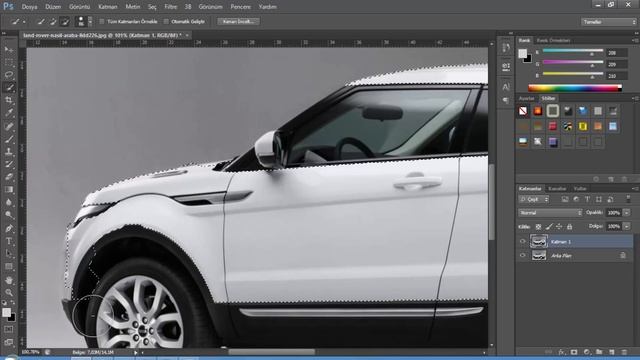The height and width of the screenshot is (360, 640).
Task: Select the Horizontal Type tool
Action: point(9,241)
